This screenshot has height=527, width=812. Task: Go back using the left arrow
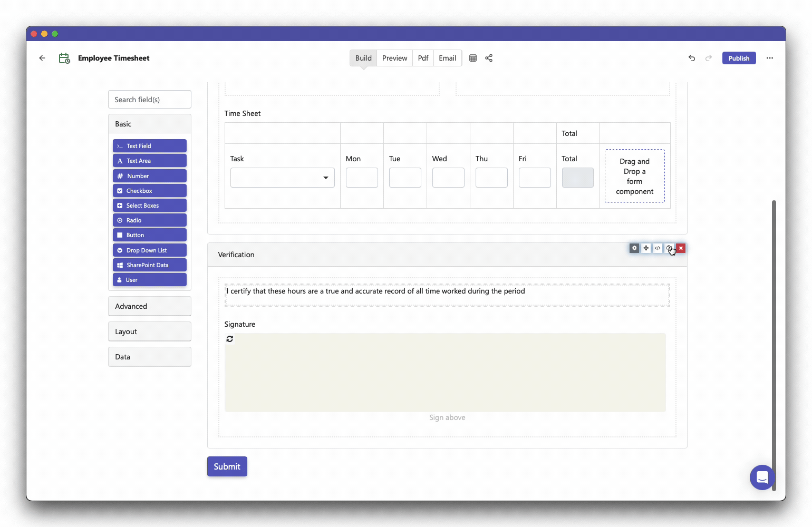pyautogui.click(x=42, y=58)
